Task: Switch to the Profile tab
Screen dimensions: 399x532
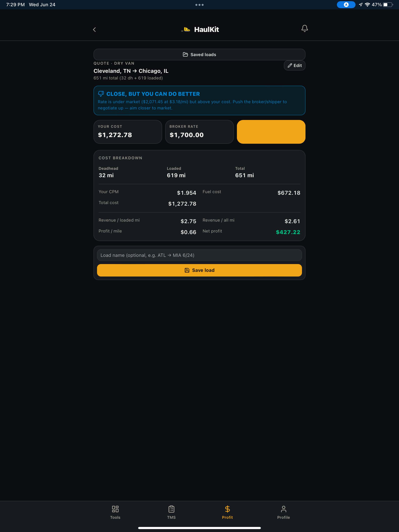Action: 283,512
